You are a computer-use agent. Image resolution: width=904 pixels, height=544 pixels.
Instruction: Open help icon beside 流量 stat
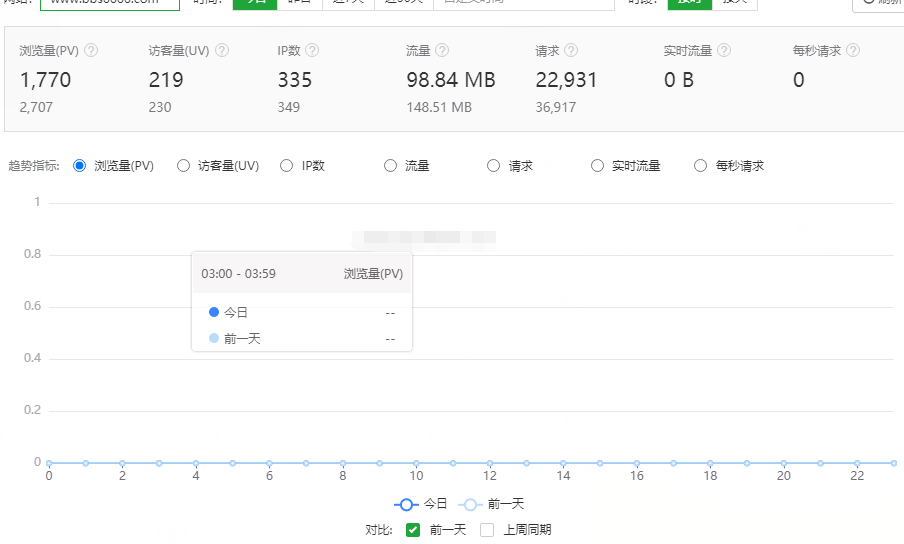coord(442,50)
